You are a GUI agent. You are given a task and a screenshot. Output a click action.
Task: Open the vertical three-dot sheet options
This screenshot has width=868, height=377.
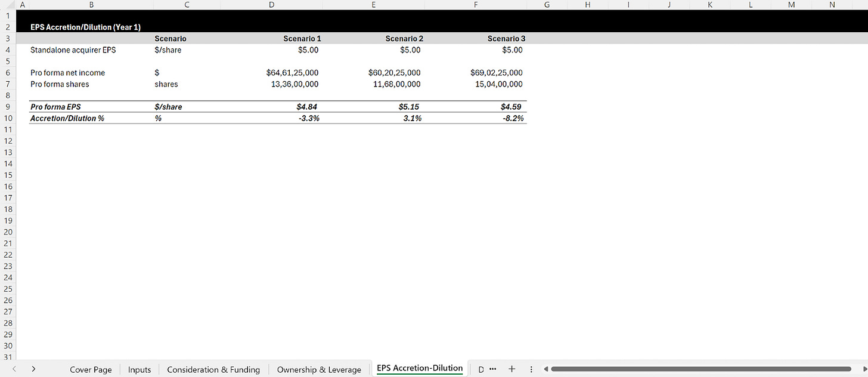point(531,370)
